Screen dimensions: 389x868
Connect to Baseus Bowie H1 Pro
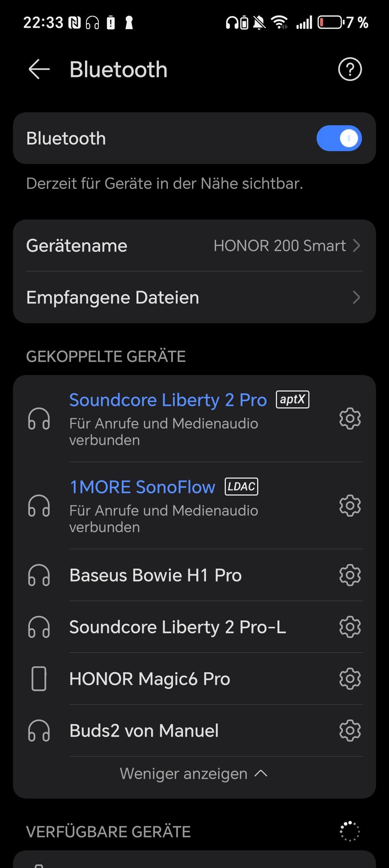pos(155,575)
